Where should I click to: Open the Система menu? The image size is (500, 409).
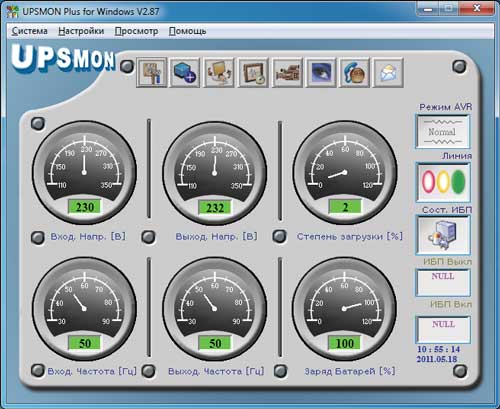click(29, 31)
